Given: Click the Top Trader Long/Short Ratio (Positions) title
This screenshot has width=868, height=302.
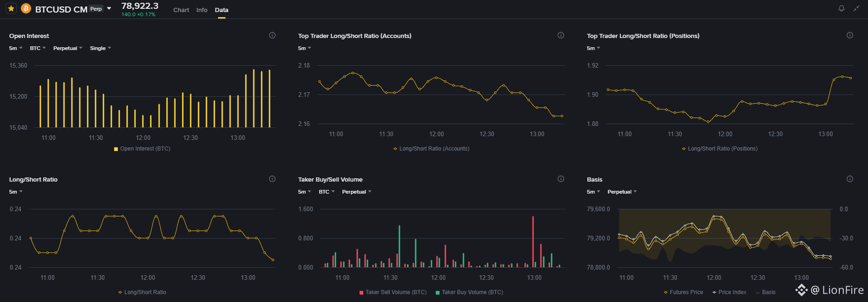Looking at the screenshot, I should tap(643, 36).
